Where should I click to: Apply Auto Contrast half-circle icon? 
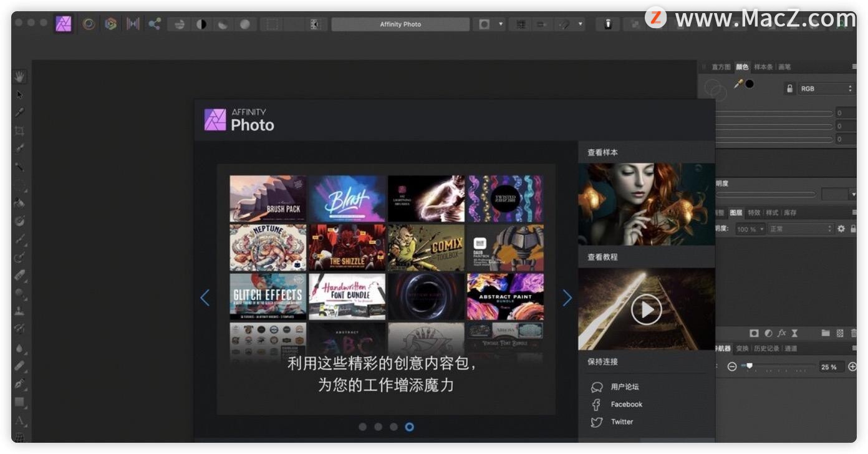pos(201,24)
